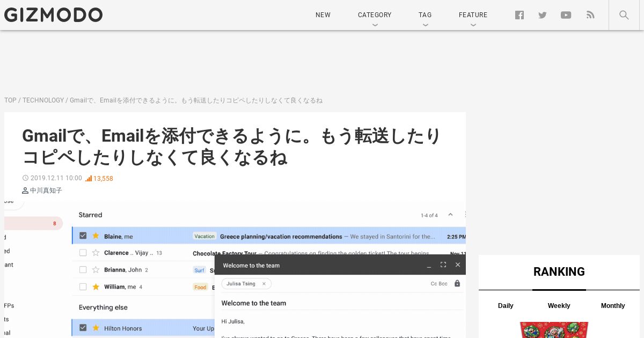Switch ranking to Monthly tab
Image resolution: width=644 pixels, height=338 pixels.
613,306
